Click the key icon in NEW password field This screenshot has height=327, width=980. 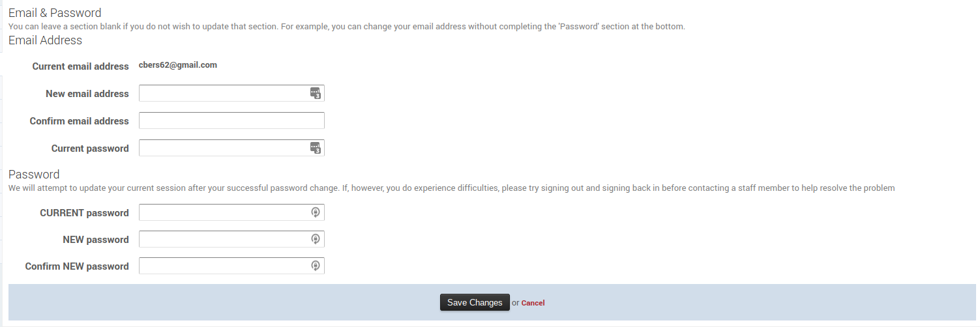316,239
